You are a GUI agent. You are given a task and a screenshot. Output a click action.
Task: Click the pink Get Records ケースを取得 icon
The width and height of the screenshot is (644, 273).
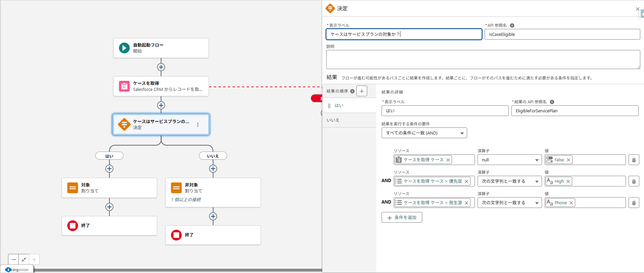[x=124, y=86]
